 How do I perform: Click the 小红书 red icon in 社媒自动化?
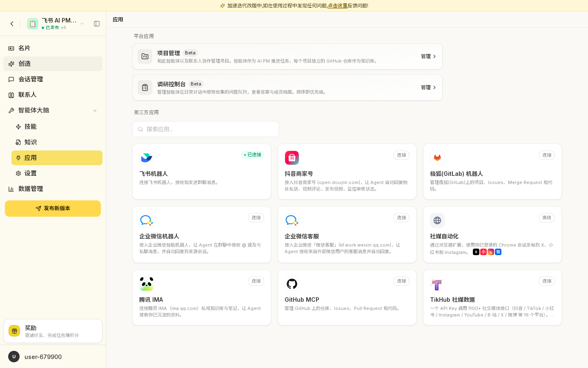(483, 252)
